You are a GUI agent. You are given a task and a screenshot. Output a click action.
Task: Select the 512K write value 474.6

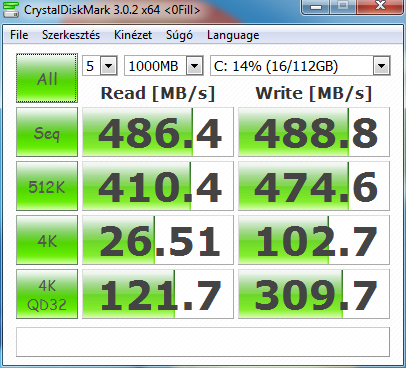(314, 186)
